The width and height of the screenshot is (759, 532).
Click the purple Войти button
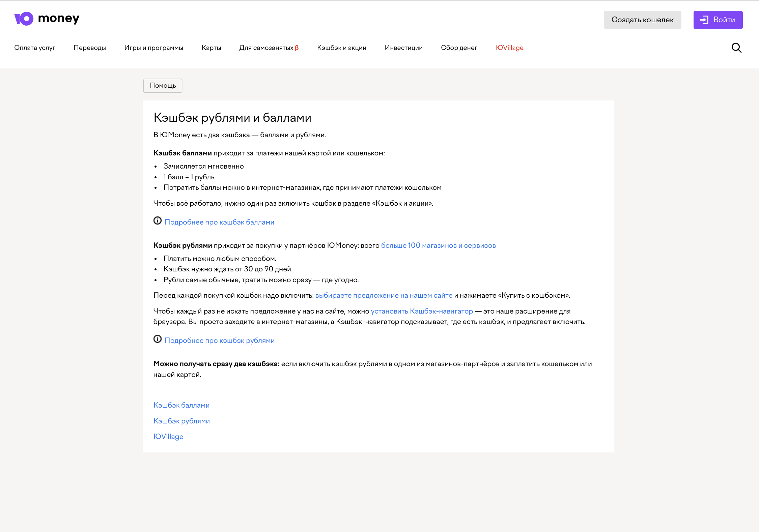point(718,20)
